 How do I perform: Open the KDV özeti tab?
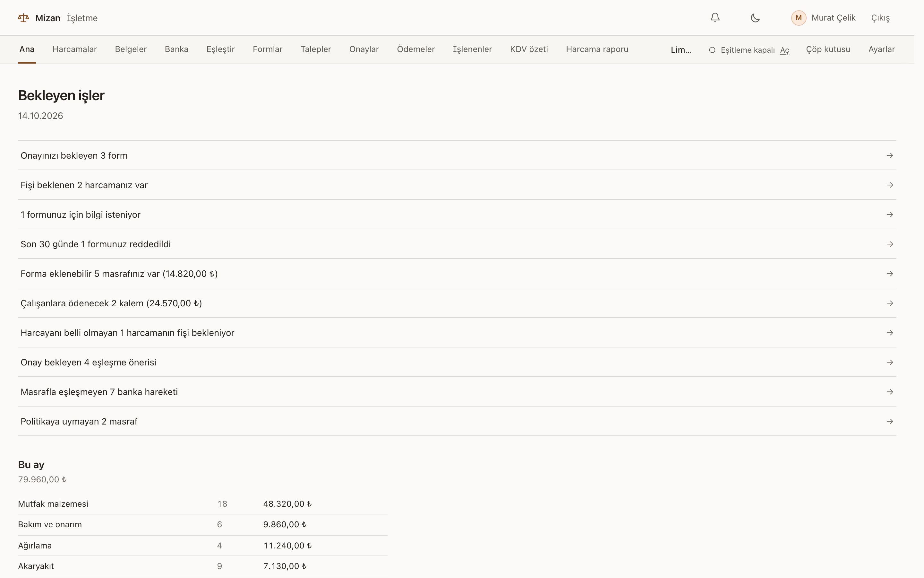click(x=529, y=49)
